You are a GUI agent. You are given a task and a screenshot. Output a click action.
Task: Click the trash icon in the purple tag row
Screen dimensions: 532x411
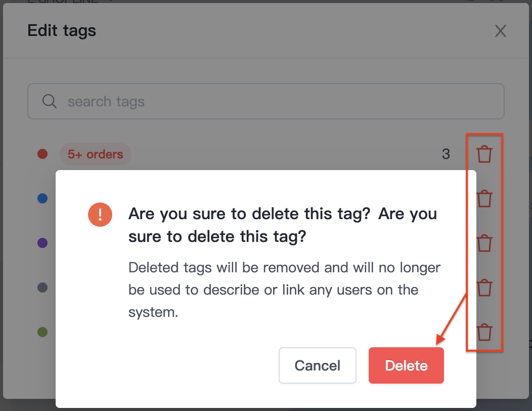pos(484,243)
